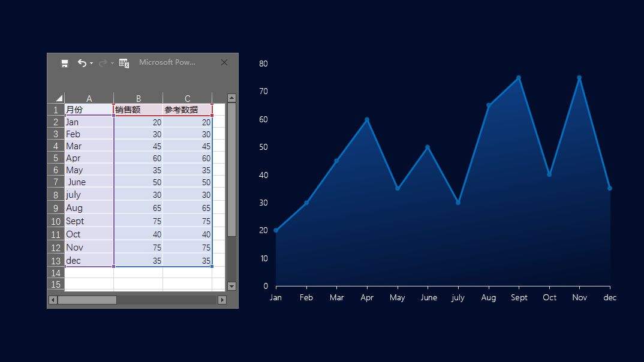644x362 pixels.
Task: Click column C value 40 for Oct
Action: tap(187, 234)
